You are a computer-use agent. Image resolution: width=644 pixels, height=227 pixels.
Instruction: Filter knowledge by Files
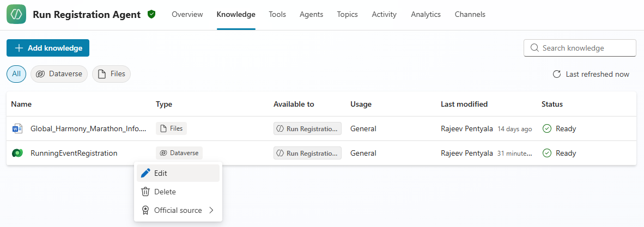click(x=111, y=74)
